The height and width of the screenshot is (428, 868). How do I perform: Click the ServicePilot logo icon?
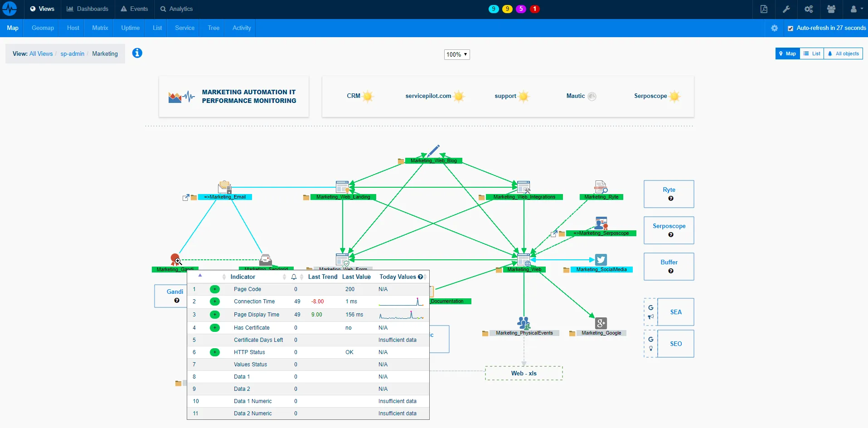[x=10, y=9]
